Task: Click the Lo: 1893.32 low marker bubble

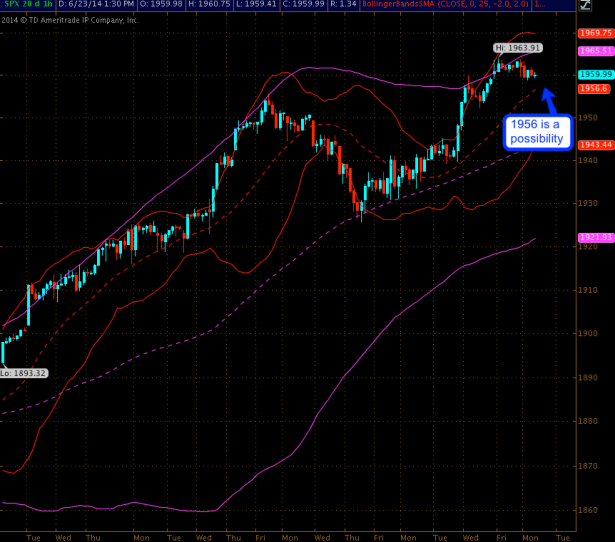Action: pos(24,372)
